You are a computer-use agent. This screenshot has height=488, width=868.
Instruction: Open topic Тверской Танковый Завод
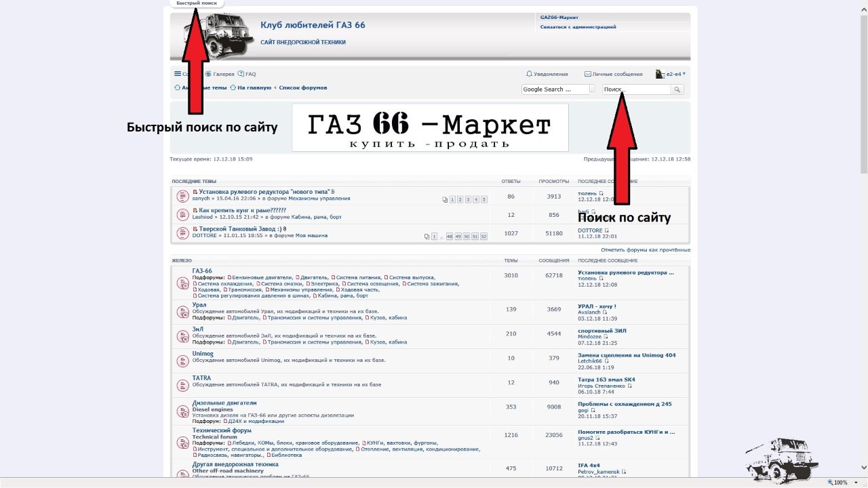tap(240, 229)
